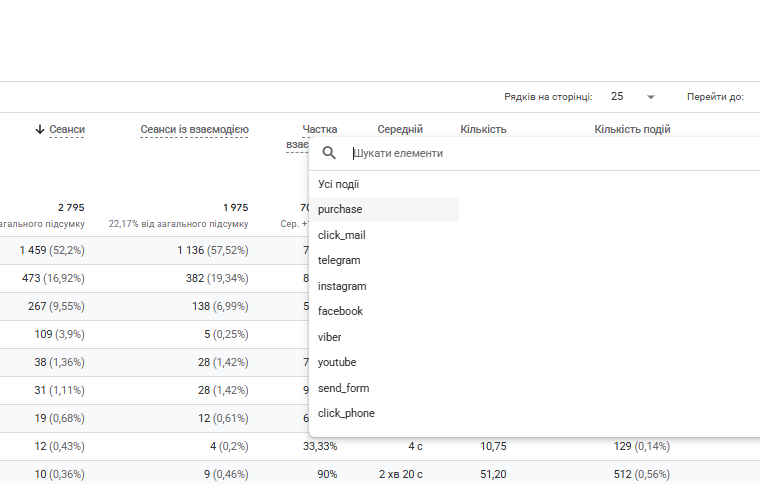Click value 10,75 in Кількість column

point(493,446)
